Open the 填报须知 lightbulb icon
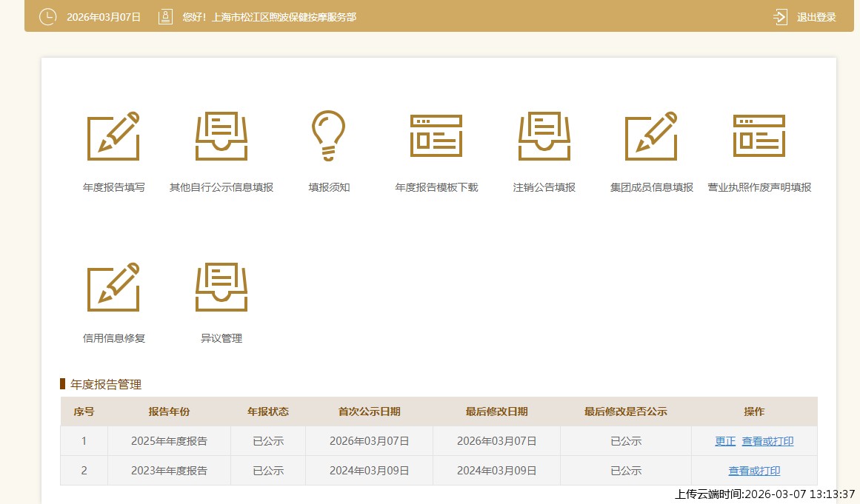The height and width of the screenshot is (504, 860). point(328,136)
